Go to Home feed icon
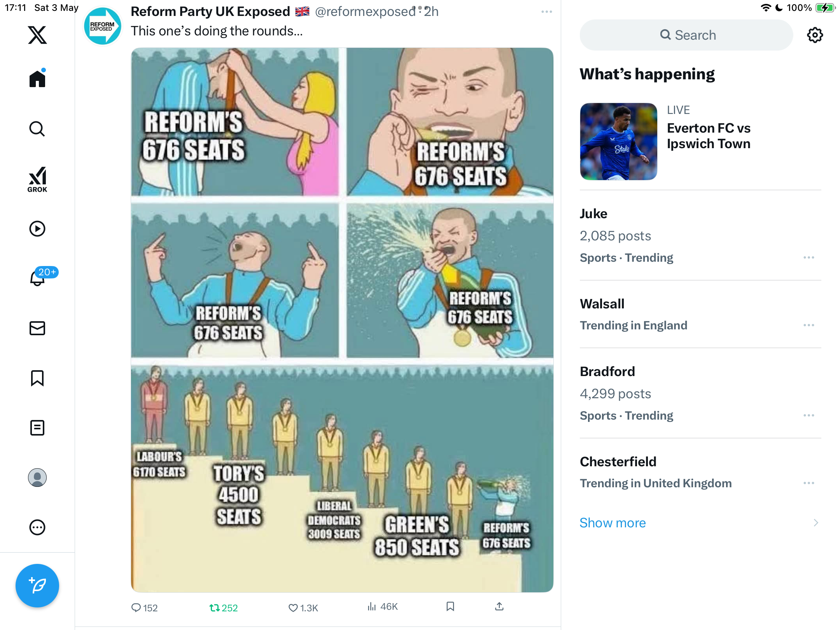Screen dimensions: 840x630 coord(37,78)
